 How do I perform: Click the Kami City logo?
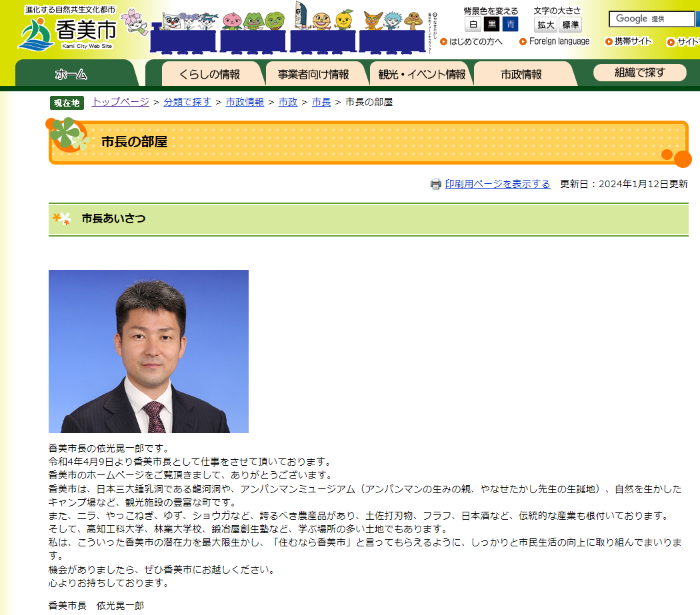67,31
